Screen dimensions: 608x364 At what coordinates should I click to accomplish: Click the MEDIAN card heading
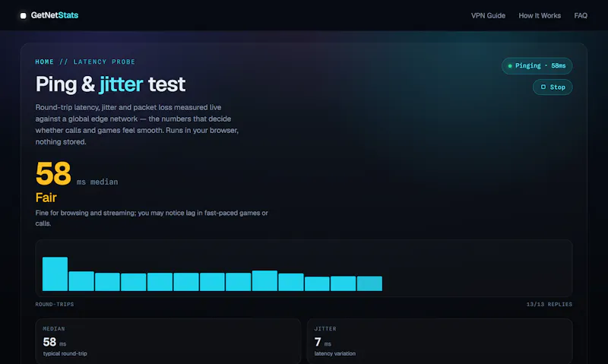[54, 329]
